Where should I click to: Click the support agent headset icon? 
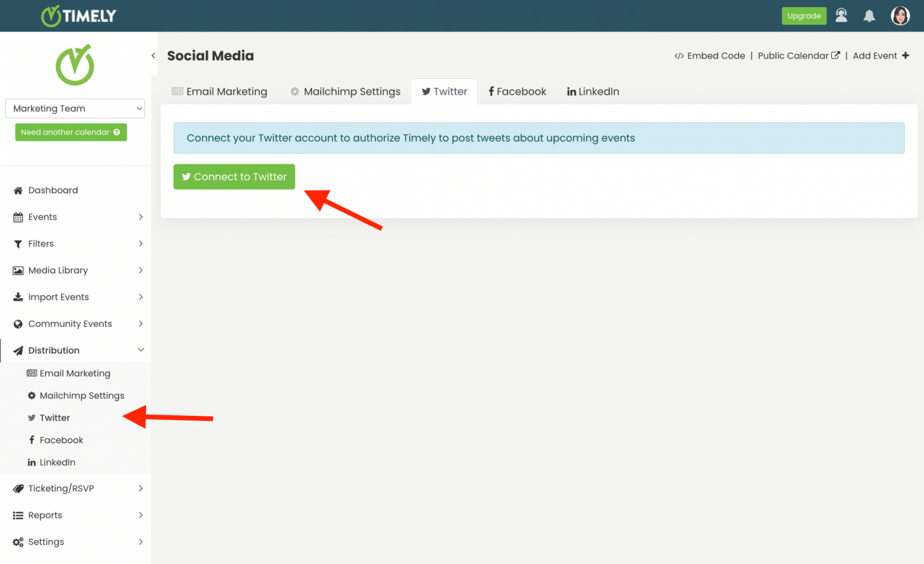tap(841, 16)
